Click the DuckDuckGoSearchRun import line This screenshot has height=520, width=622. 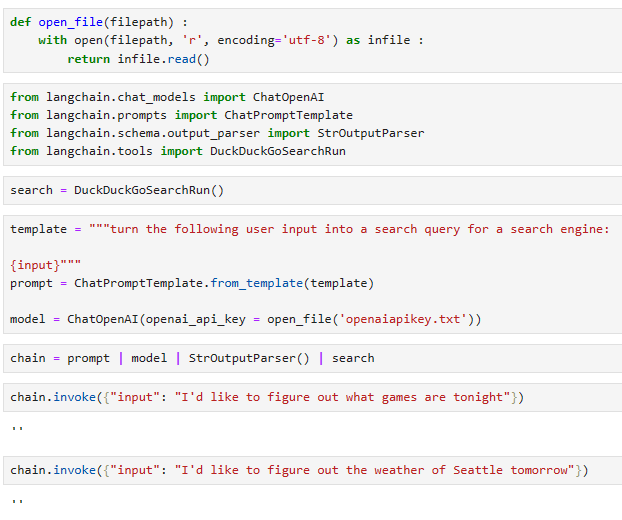pyautogui.click(x=178, y=151)
